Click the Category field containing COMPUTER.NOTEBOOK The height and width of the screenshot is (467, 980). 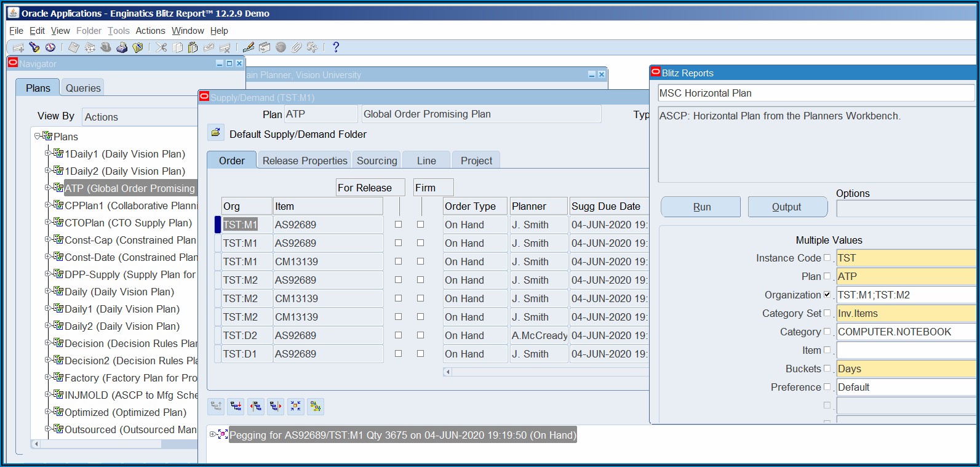pyautogui.click(x=906, y=332)
